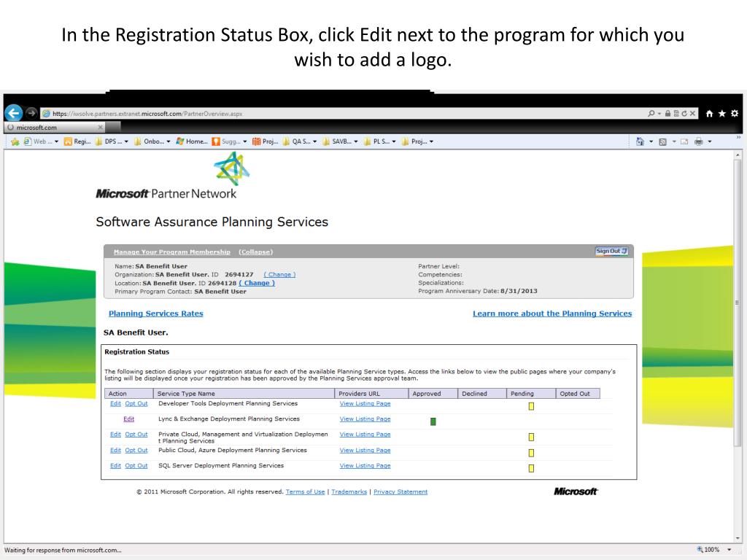Expand the Sugg... favorites dropdown arrow
The height and width of the screenshot is (560, 747).
[245, 141]
